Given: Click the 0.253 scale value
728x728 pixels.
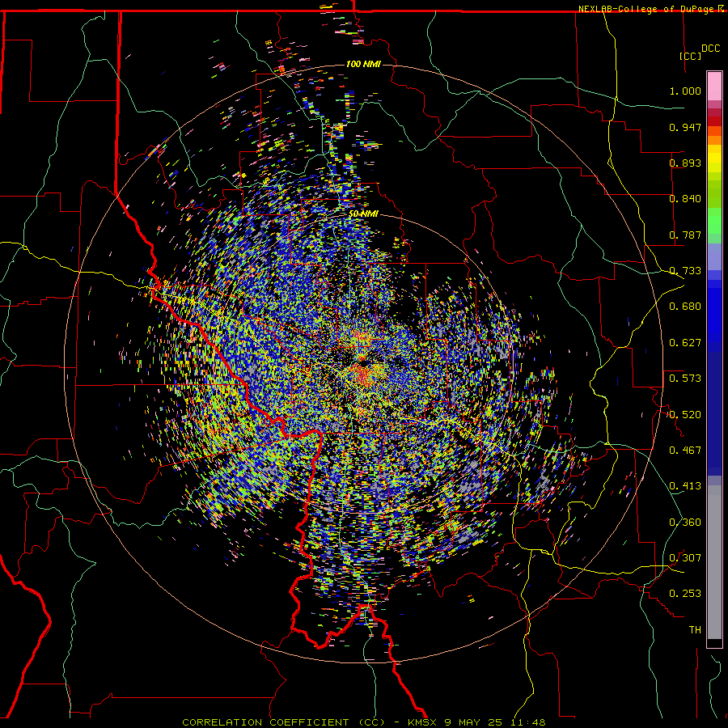Looking at the screenshot, I should [x=685, y=594].
